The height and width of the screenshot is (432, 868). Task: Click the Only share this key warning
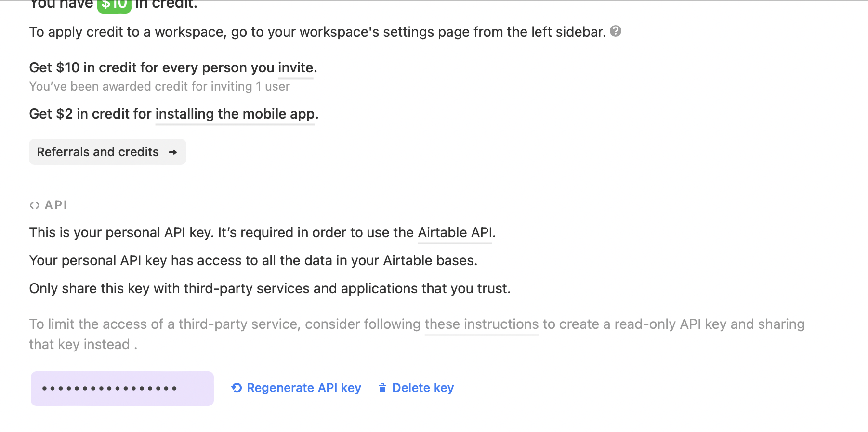(270, 289)
